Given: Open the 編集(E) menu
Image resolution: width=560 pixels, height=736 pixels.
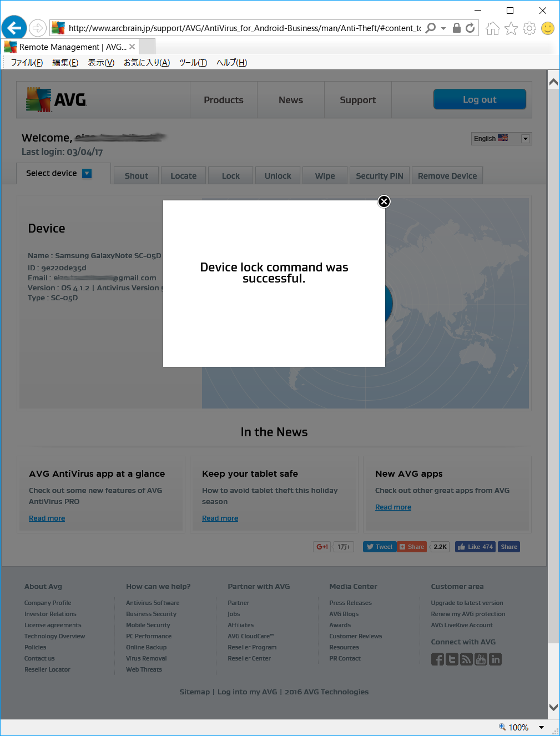Looking at the screenshot, I should click(65, 63).
